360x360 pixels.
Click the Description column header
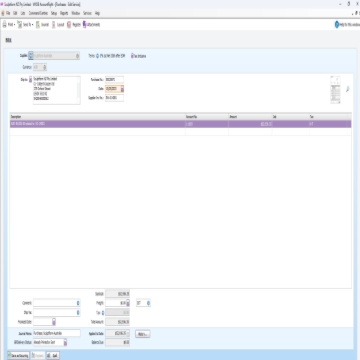point(98,117)
